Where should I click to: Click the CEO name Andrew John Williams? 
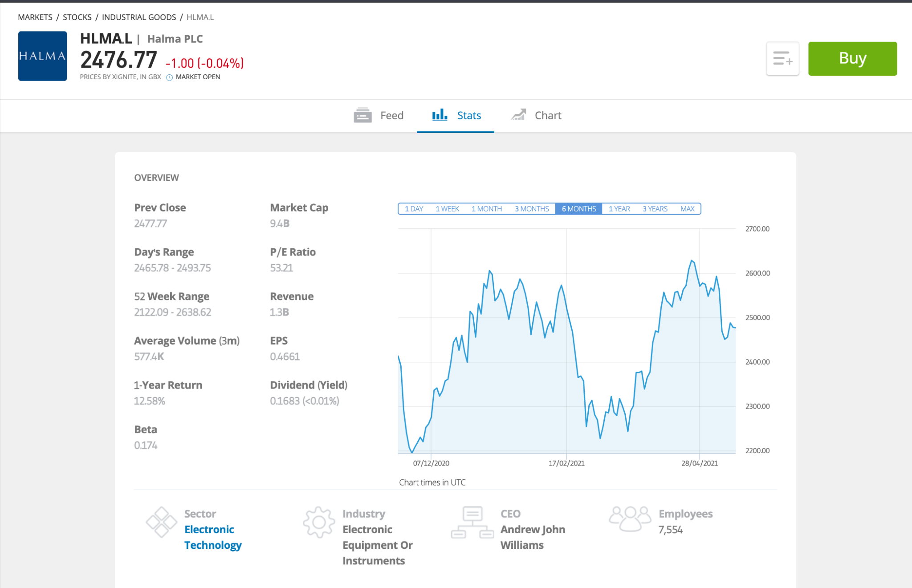pos(533,537)
